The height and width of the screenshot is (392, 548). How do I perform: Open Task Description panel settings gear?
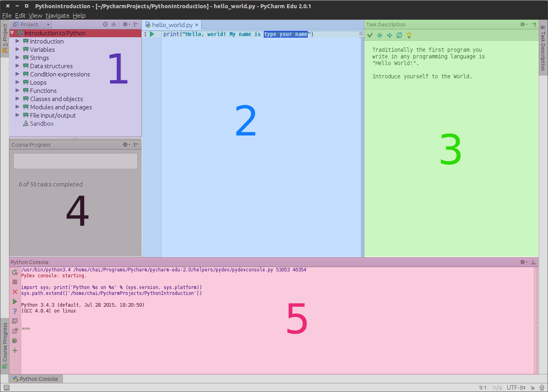pos(523,24)
